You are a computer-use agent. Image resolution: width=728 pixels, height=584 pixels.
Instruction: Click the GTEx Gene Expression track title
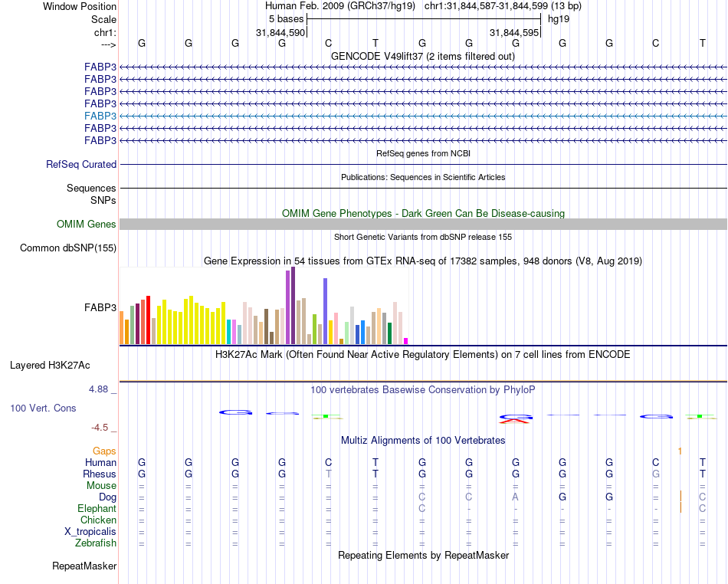423,261
